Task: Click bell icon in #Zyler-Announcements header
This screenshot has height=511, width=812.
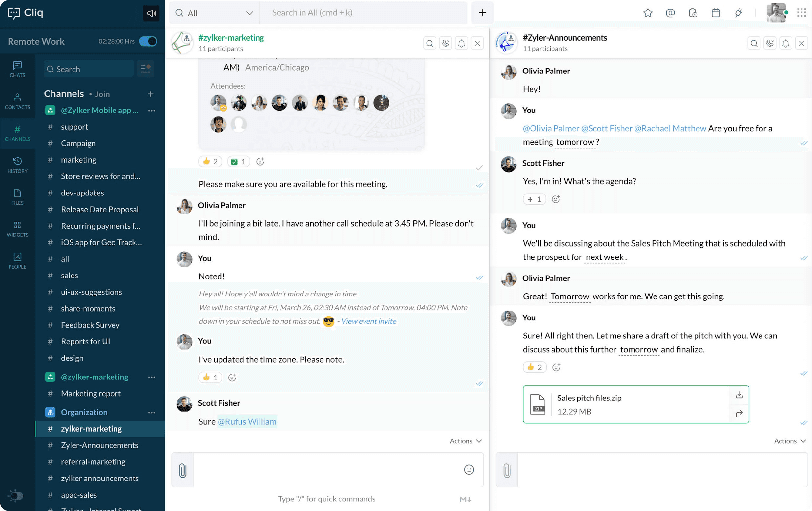Action: coord(786,43)
